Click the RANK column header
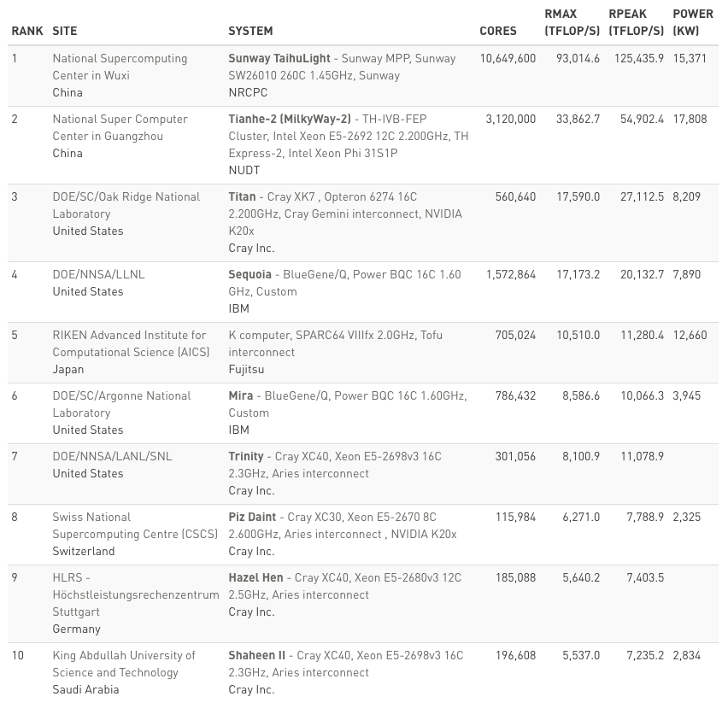This screenshot has height=714, width=728. click(x=27, y=31)
